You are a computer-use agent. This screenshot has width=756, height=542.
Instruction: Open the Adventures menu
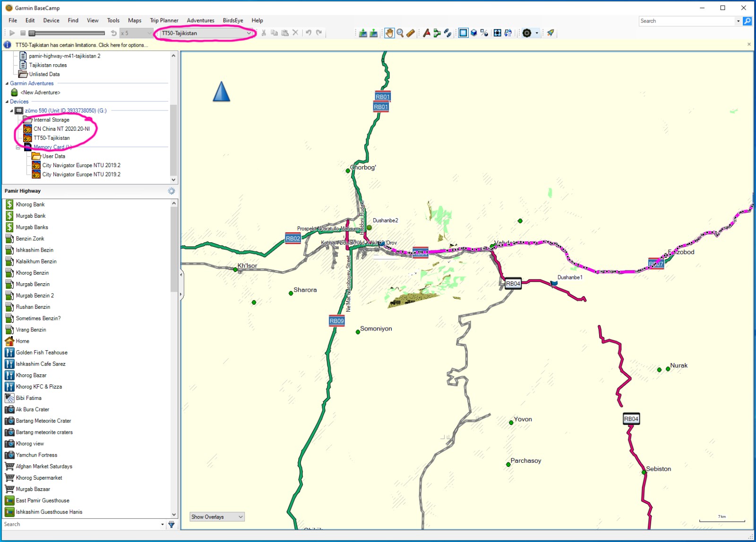200,20
